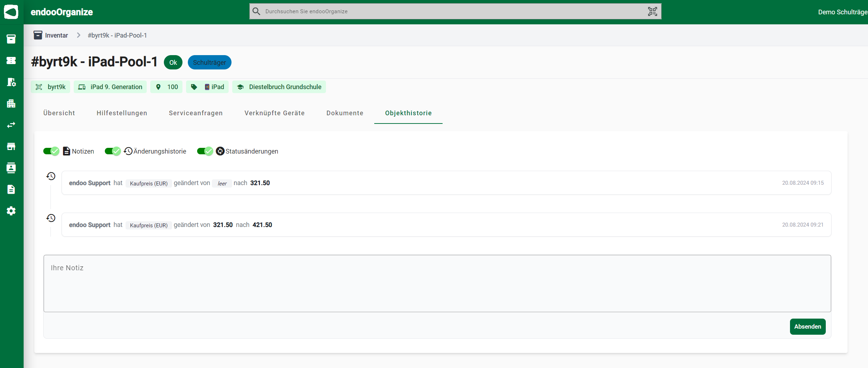Switch to the Verknüpfte Geräte tab
Viewport: 868px width, 368px height.
pos(274,113)
